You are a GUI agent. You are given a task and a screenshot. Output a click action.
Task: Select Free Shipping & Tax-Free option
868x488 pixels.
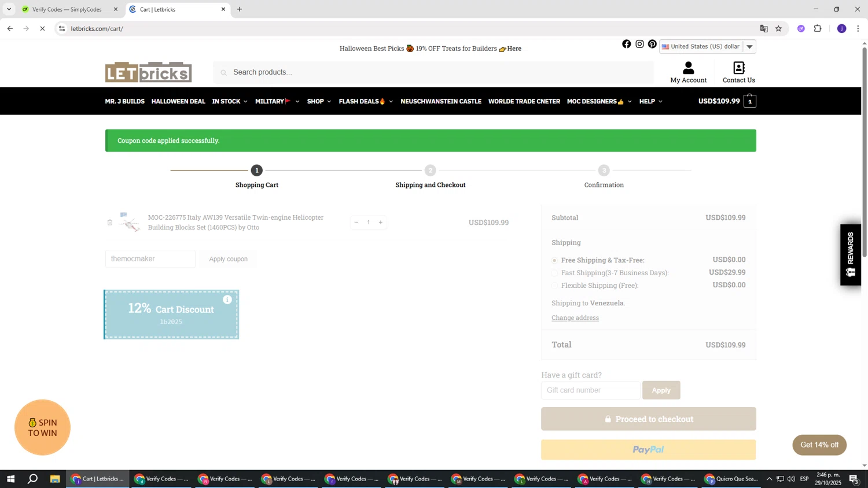click(x=554, y=261)
